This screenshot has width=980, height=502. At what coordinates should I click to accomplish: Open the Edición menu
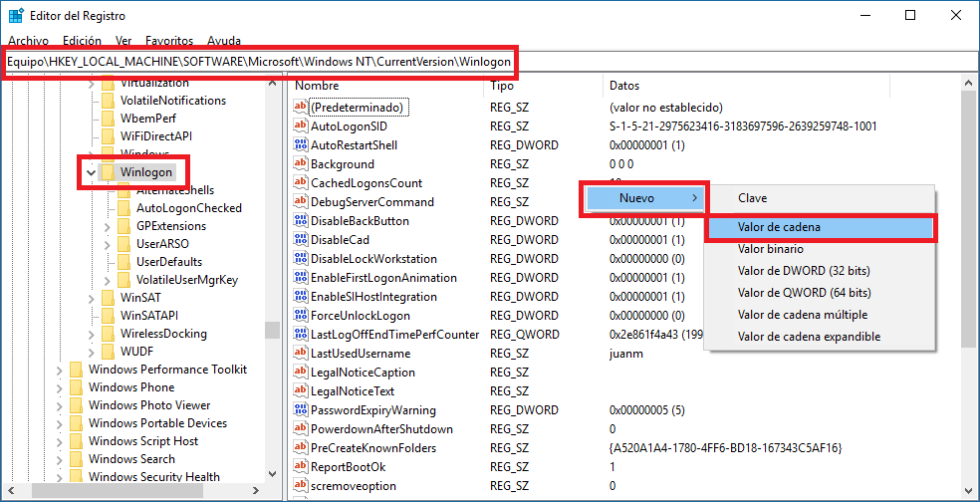(x=82, y=41)
